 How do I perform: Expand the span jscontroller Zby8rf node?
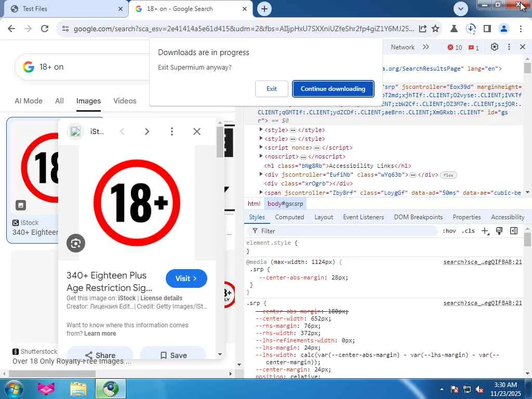click(x=261, y=192)
